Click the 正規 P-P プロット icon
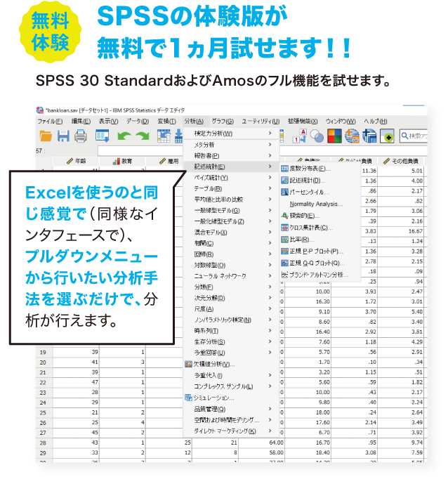This screenshot has height=477, width=448. click(284, 251)
